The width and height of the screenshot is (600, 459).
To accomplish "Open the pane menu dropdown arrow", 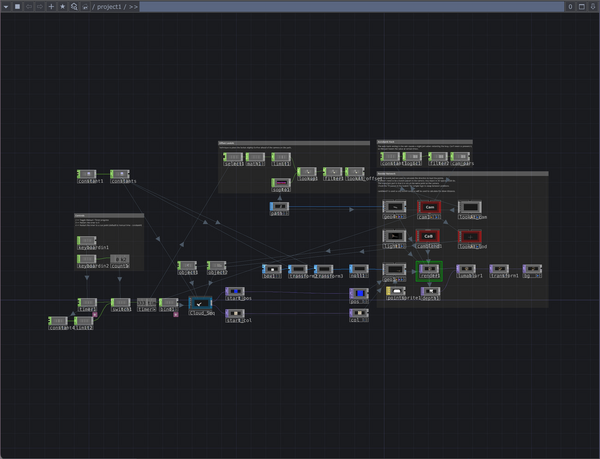I will (x=6, y=7).
